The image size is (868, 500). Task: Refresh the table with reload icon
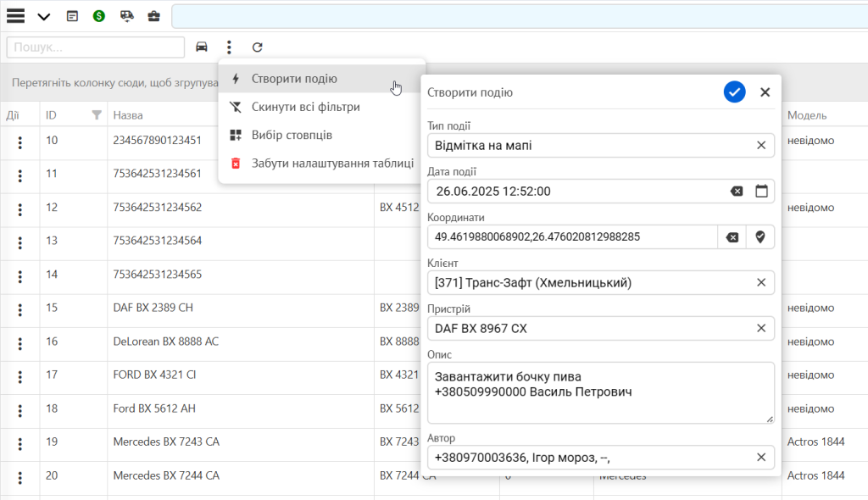point(258,47)
